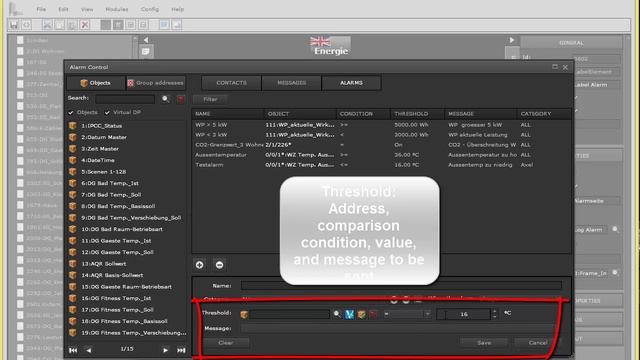The image size is (640, 360).
Task: Click the Clear button
Action: pos(226,343)
